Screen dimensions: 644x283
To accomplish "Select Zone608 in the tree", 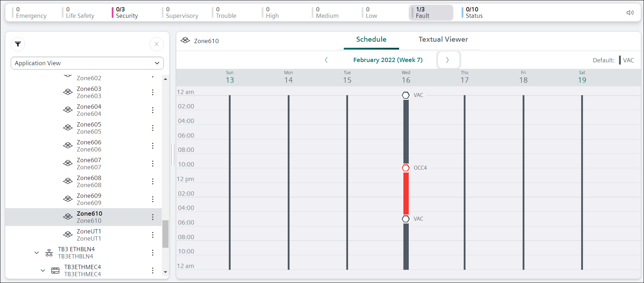I will [89, 181].
